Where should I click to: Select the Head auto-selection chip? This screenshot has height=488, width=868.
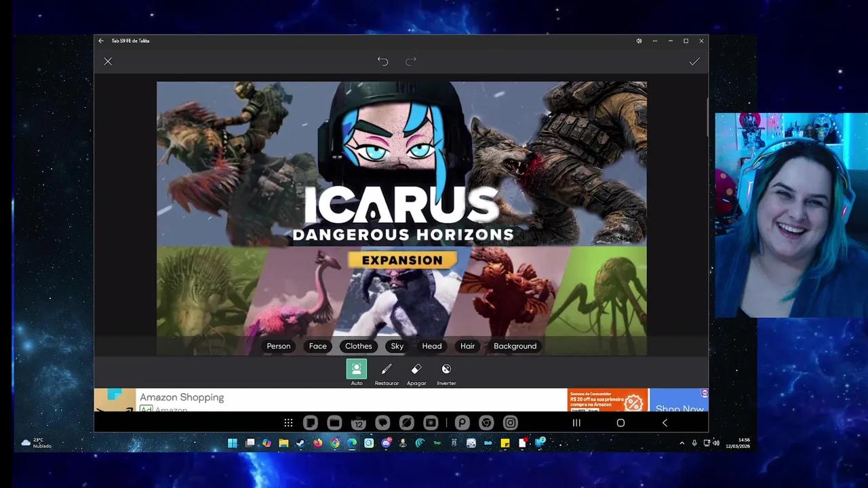[432, 346]
